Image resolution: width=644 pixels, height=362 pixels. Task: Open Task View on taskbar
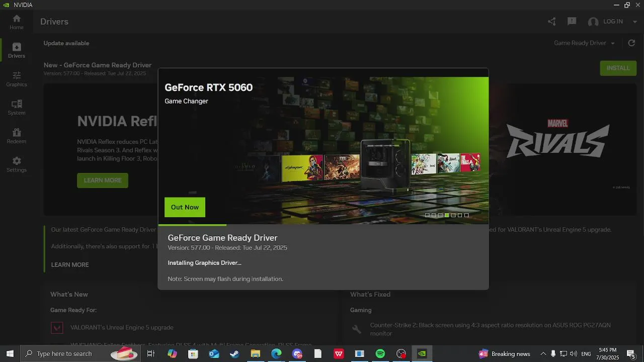click(x=150, y=354)
